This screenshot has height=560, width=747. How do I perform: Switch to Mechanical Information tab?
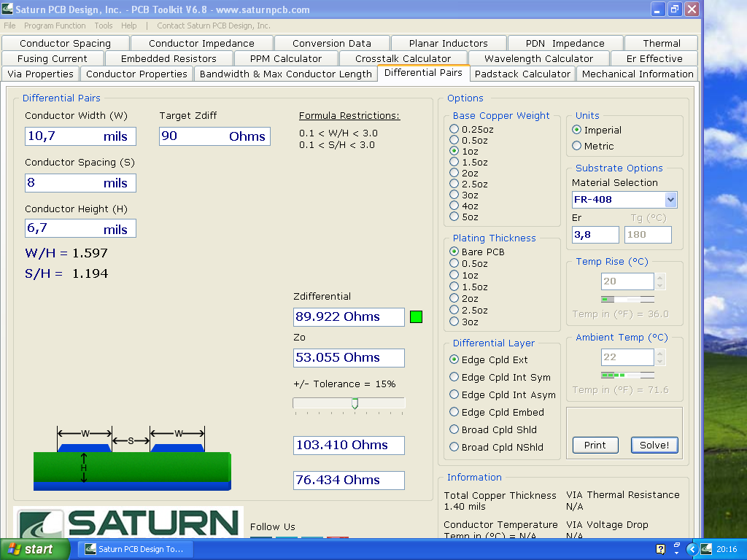[638, 74]
